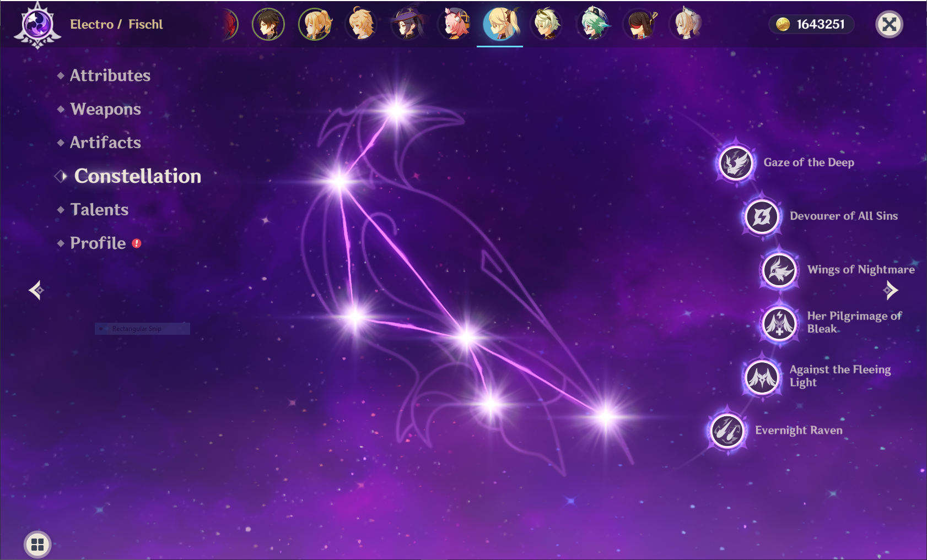This screenshot has width=927, height=560.
Task: Select Sucrose's green-haired portrait
Action: coord(592,24)
